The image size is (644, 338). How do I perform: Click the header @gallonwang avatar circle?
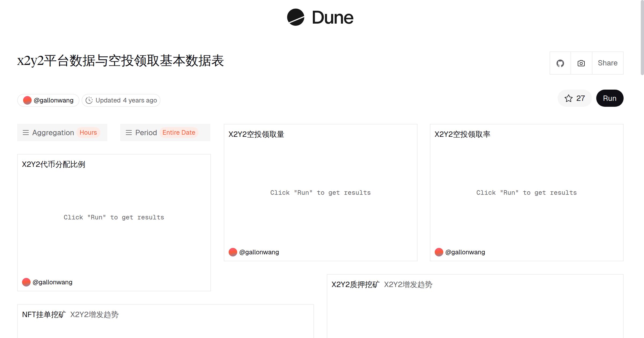click(27, 100)
